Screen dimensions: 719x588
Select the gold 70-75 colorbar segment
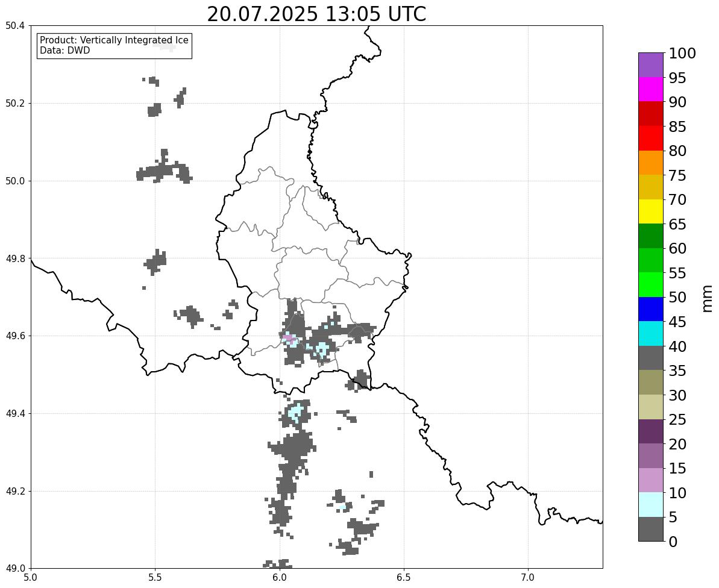pyautogui.click(x=651, y=187)
